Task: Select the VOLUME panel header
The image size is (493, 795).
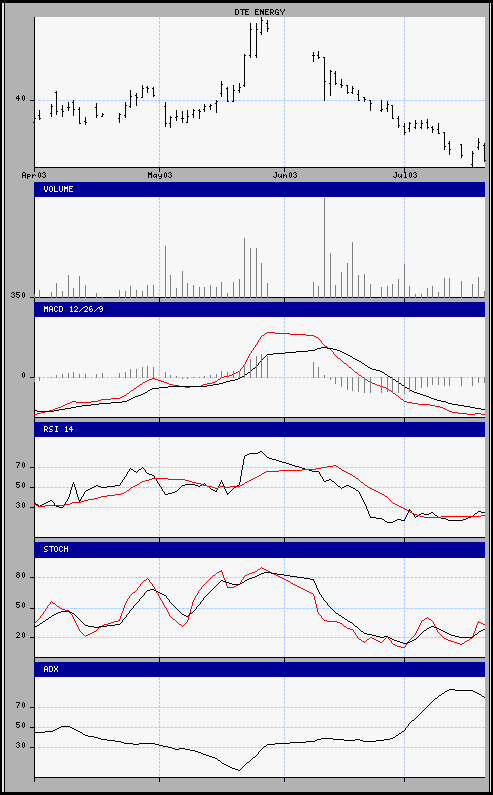Action: point(260,189)
